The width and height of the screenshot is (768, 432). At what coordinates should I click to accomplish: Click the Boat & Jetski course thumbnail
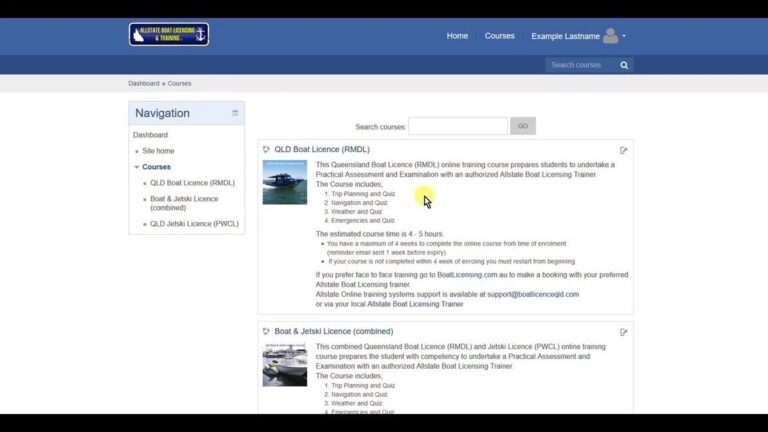(285, 364)
